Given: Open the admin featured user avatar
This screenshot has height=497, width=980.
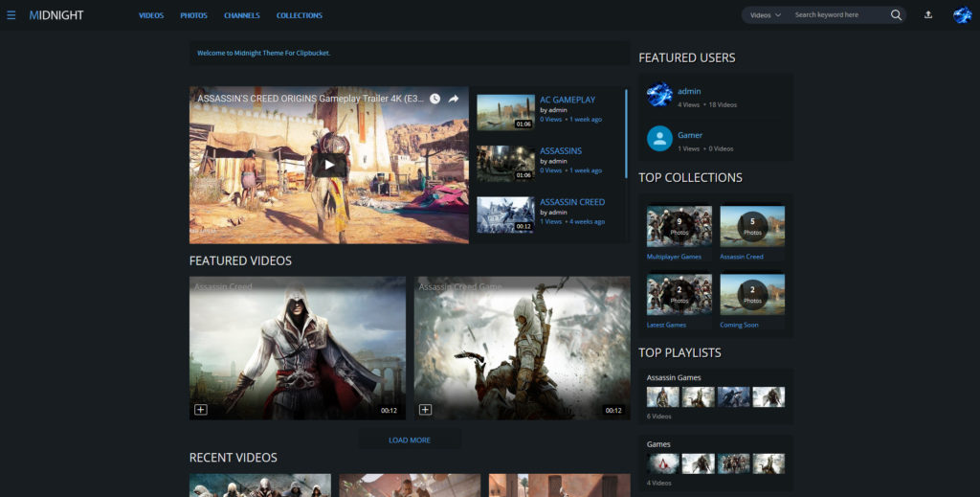Looking at the screenshot, I should (x=659, y=95).
